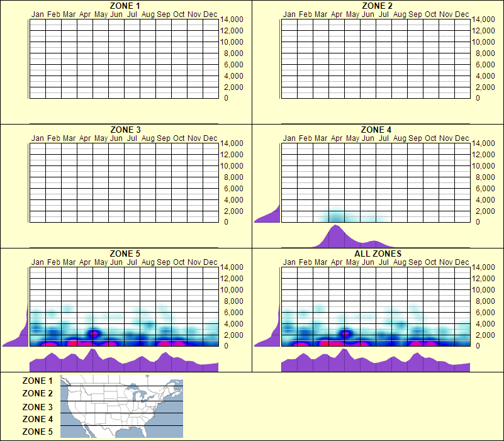Open the United States zone map thumbnail
Viewport: 504px width, 441px height.
pyautogui.click(x=121, y=405)
